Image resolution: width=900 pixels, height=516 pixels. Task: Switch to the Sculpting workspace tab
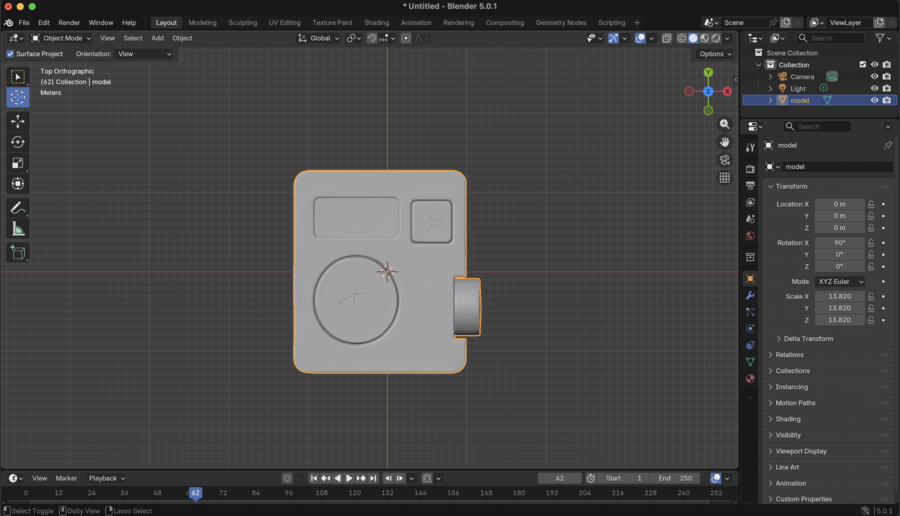243,22
